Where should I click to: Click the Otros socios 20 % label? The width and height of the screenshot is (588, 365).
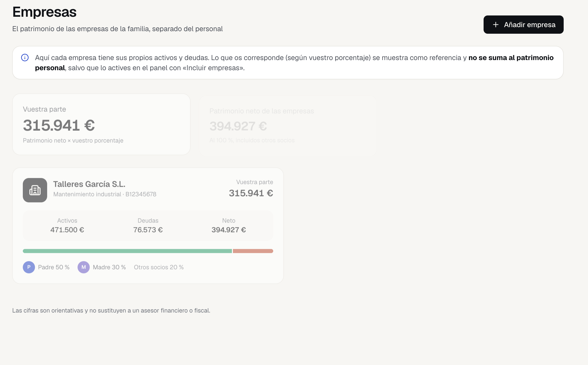coord(159,267)
